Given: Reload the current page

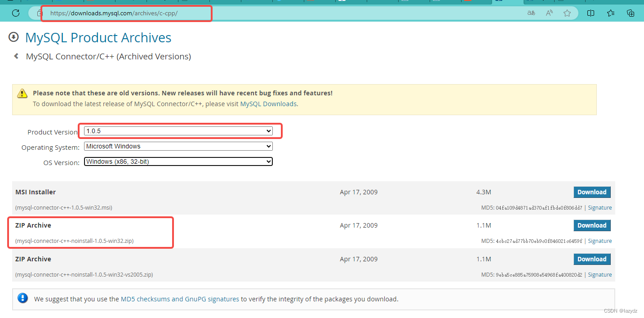Looking at the screenshot, I should (16, 13).
